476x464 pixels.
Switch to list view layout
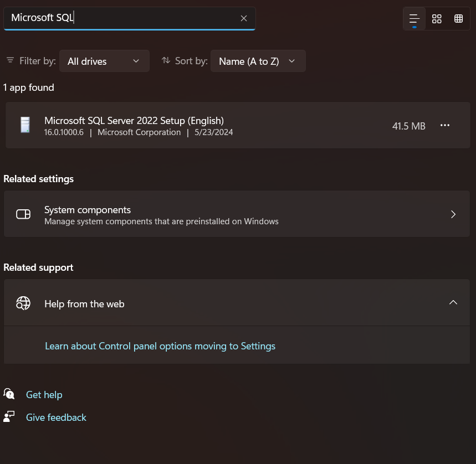pyautogui.click(x=414, y=19)
